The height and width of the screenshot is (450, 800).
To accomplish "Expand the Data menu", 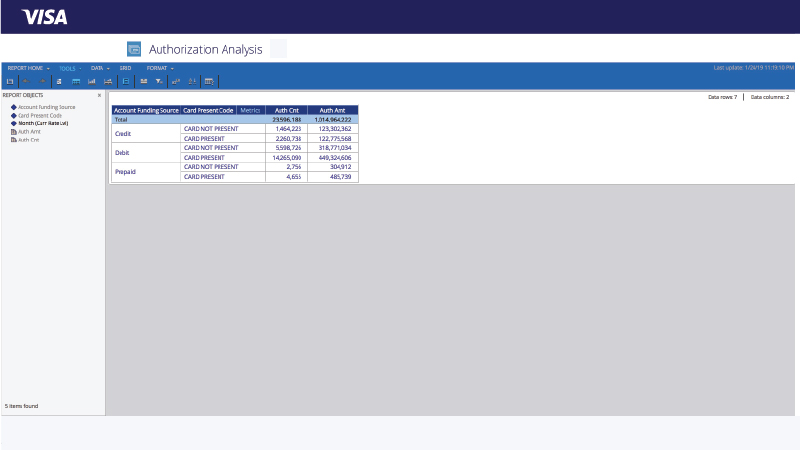I will (x=99, y=68).
